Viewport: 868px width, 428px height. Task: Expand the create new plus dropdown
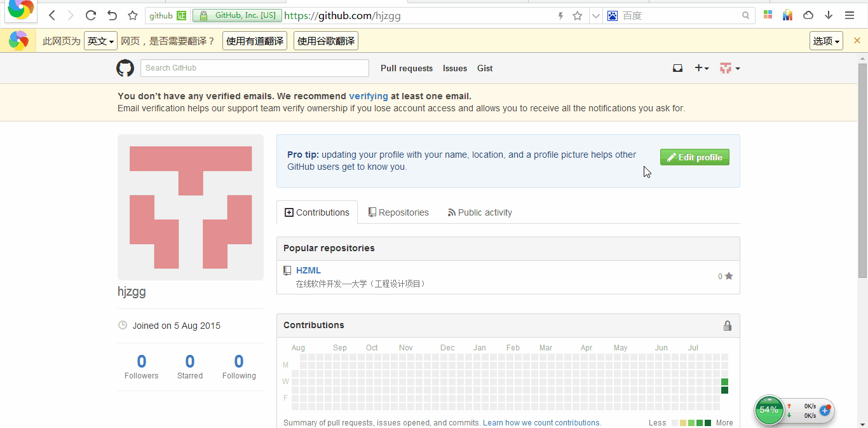point(702,68)
